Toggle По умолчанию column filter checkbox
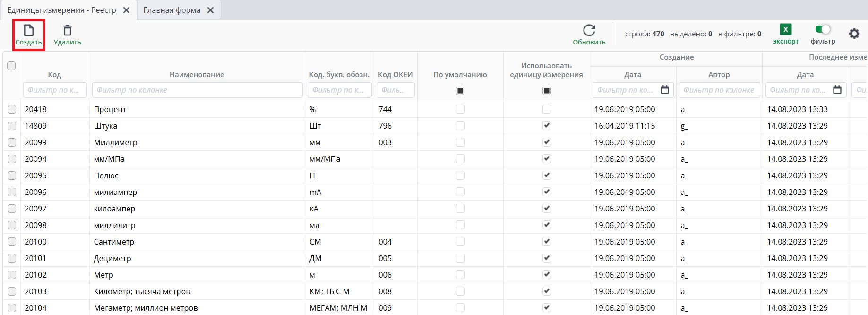Viewport: 868px width, 315px height. pyautogui.click(x=460, y=91)
